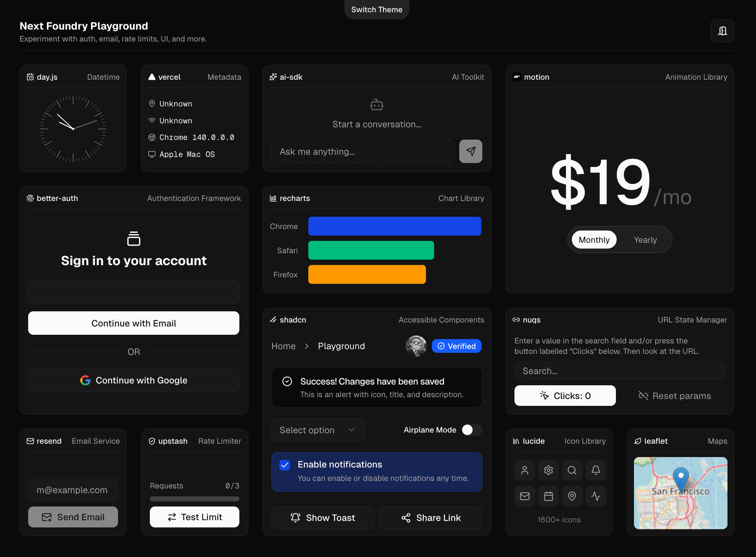Click the bell icon in lucide grid
The image size is (756, 557).
click(596, 470)
